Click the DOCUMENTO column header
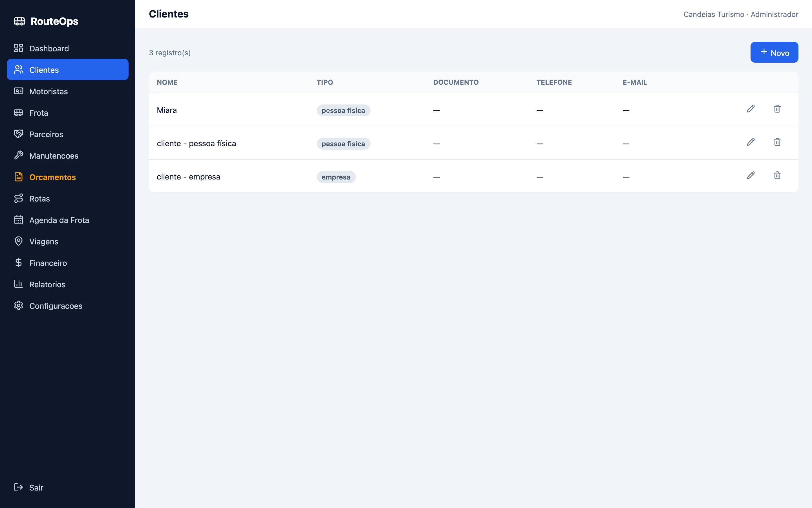This screenshot has height=508, width=812. coord(456,82)
